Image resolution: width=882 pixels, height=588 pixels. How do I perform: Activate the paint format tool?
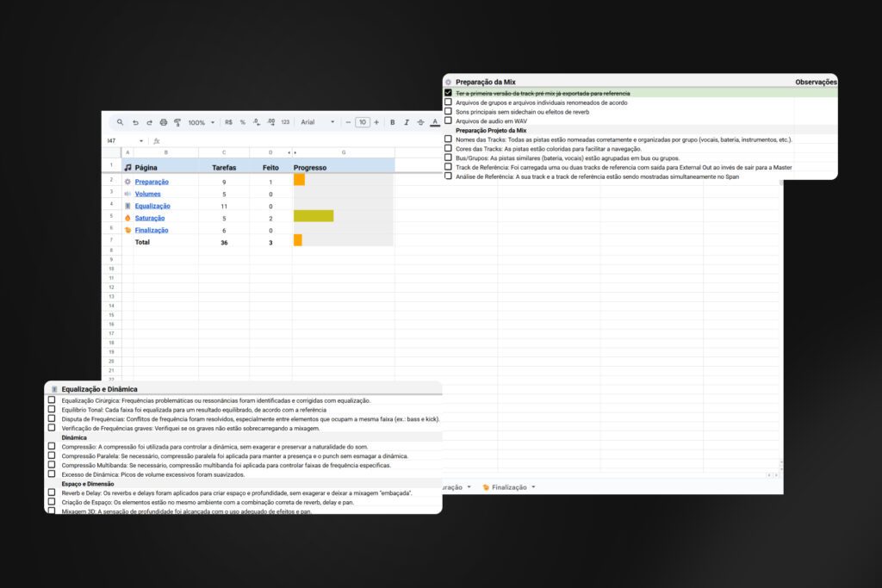point(177,122)
